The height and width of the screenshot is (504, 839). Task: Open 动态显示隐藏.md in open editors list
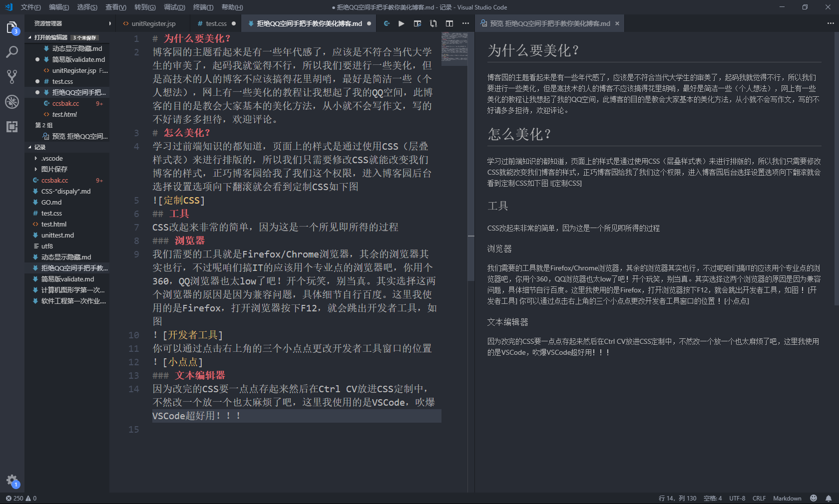pos(67,48)
